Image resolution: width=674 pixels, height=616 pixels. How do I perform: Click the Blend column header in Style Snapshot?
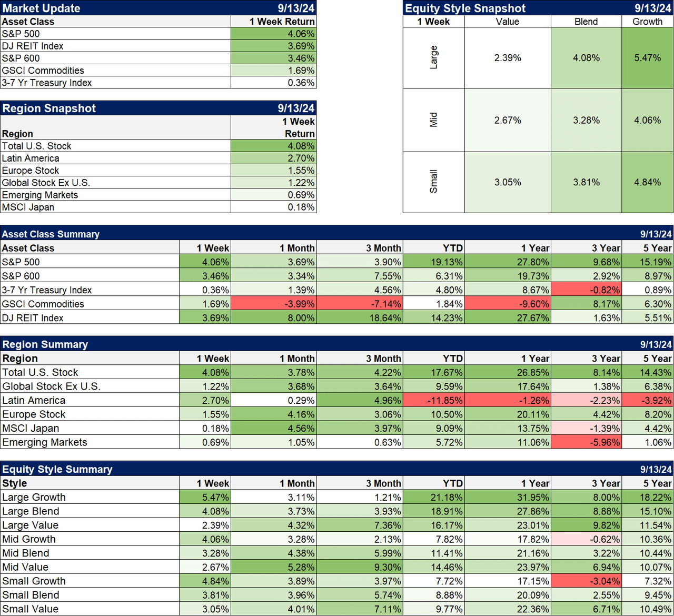586,22
